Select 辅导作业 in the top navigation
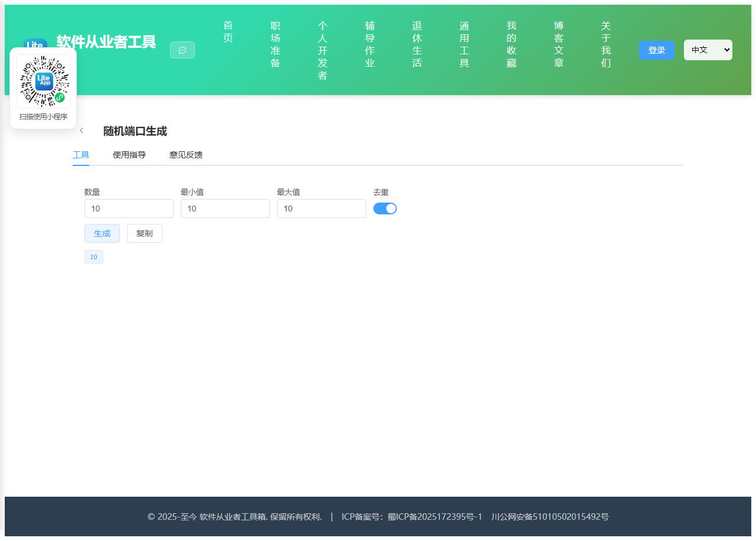The image size is (756, 541). (x=370, y=44)
